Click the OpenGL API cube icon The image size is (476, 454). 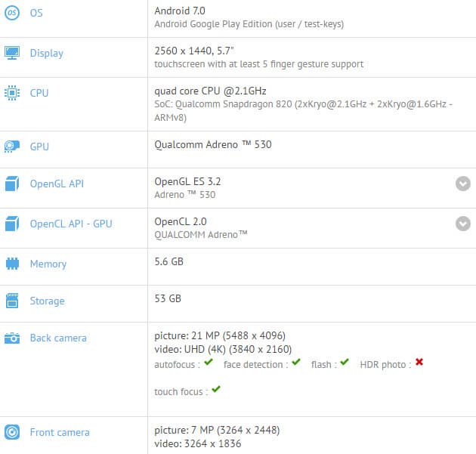pos(12,184)
